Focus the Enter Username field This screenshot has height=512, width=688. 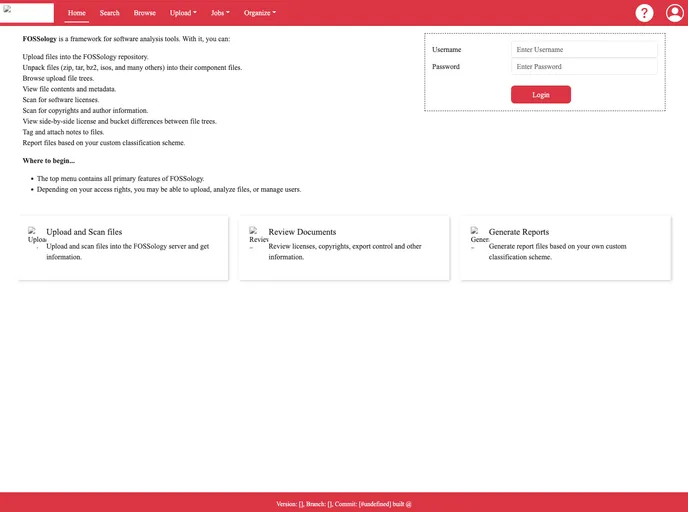[x=584, y=50]
